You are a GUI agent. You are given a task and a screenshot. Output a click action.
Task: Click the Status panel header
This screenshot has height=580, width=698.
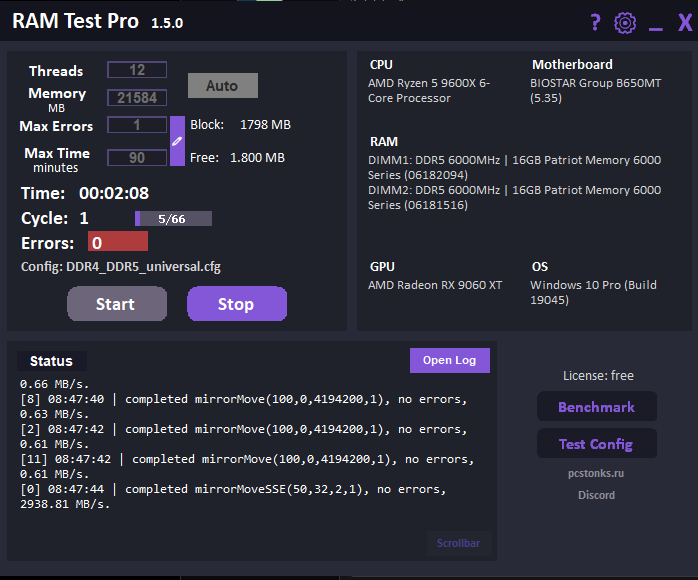pos(52,361)
